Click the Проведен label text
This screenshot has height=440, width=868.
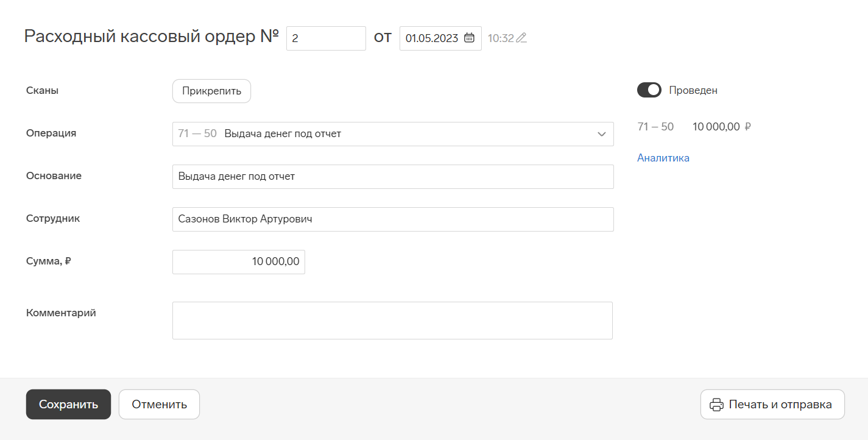(x=693, y=90)
